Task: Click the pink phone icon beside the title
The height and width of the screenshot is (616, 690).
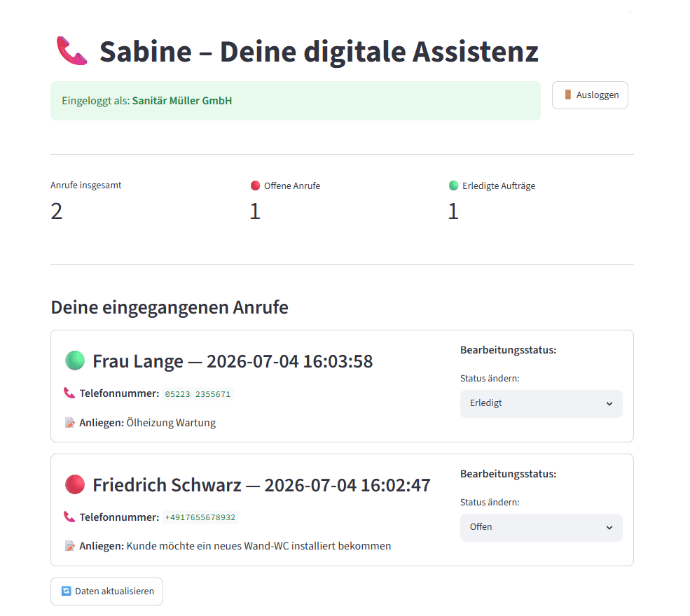Action: [71, 51]
